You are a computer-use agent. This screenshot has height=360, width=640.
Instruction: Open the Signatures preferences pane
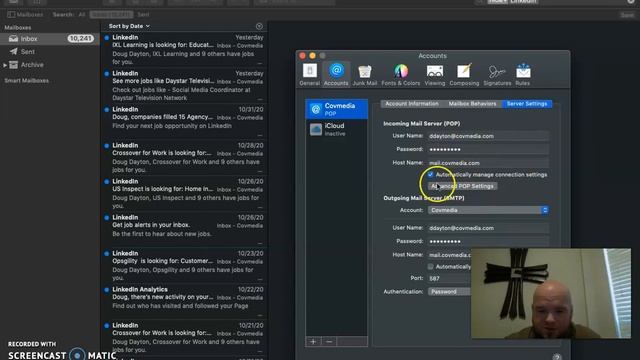click(x=497, y=75)
